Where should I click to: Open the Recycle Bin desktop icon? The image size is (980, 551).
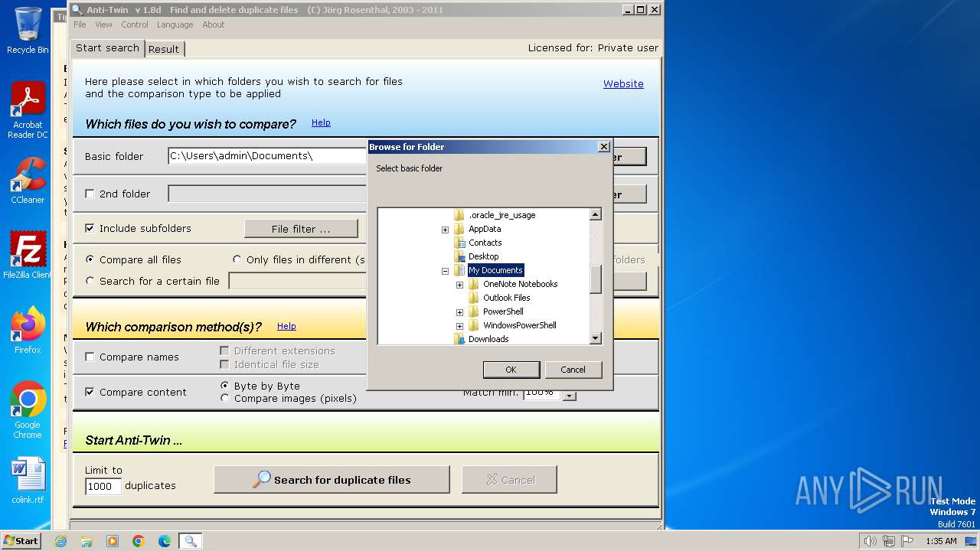pos(28,31)
